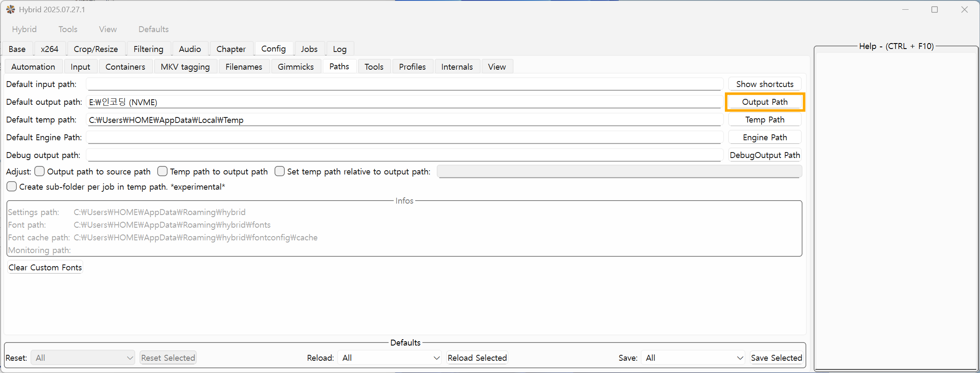
Task: Click the Debug output path field
Action: [x=404, y=155]
